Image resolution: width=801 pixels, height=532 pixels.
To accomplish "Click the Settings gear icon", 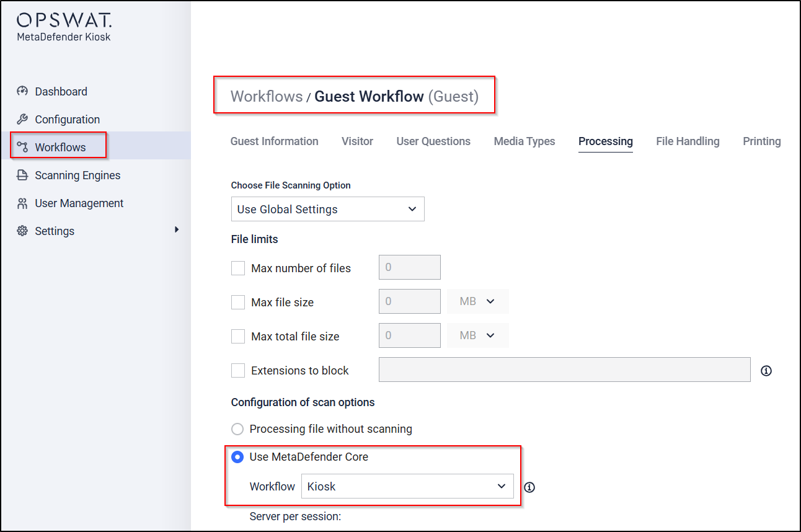I will (22, 231).
